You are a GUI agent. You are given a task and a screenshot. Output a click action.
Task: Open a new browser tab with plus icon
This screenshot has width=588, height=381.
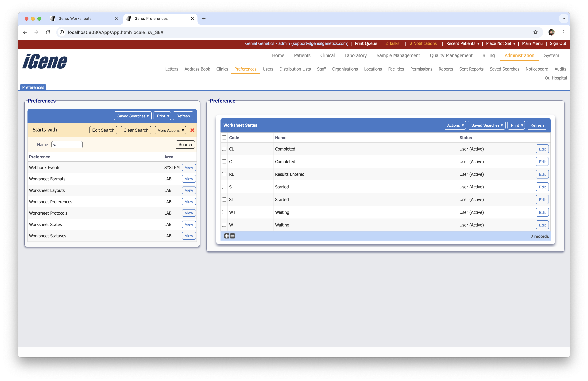(x=204, y=19)
